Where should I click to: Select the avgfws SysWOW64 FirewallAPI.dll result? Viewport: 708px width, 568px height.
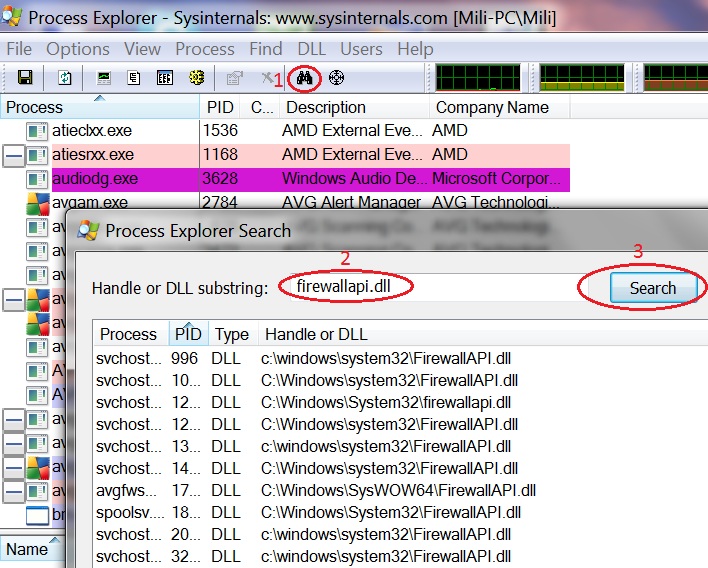(x=401, y=490)
